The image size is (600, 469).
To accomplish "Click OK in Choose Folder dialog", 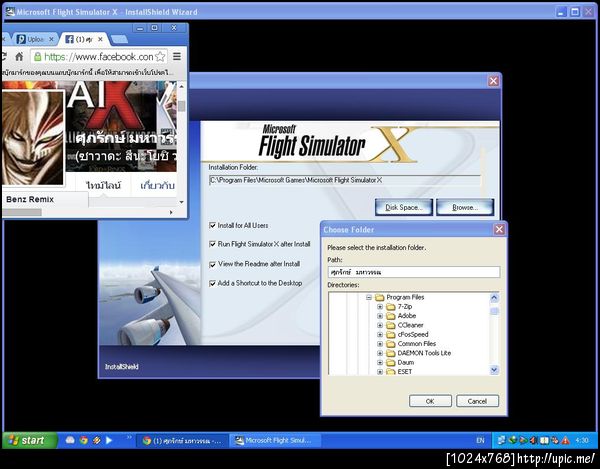I will pyautogui.click(x=430, y=401).
